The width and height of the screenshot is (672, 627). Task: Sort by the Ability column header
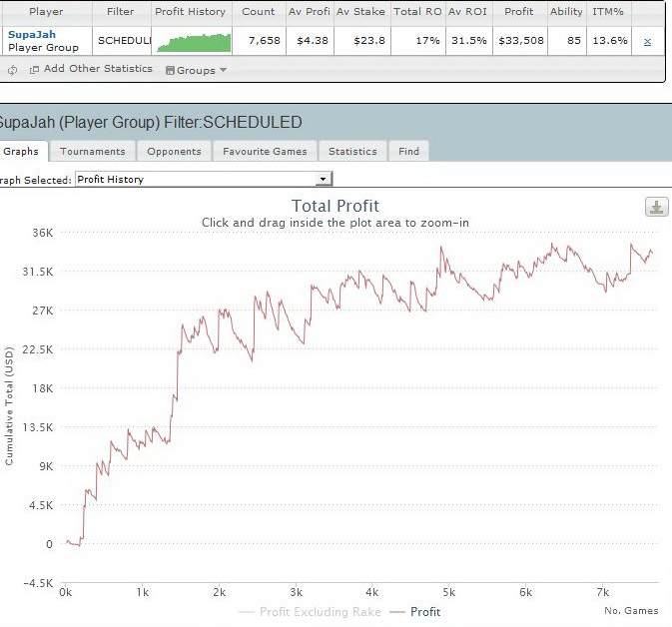(566, 12)
